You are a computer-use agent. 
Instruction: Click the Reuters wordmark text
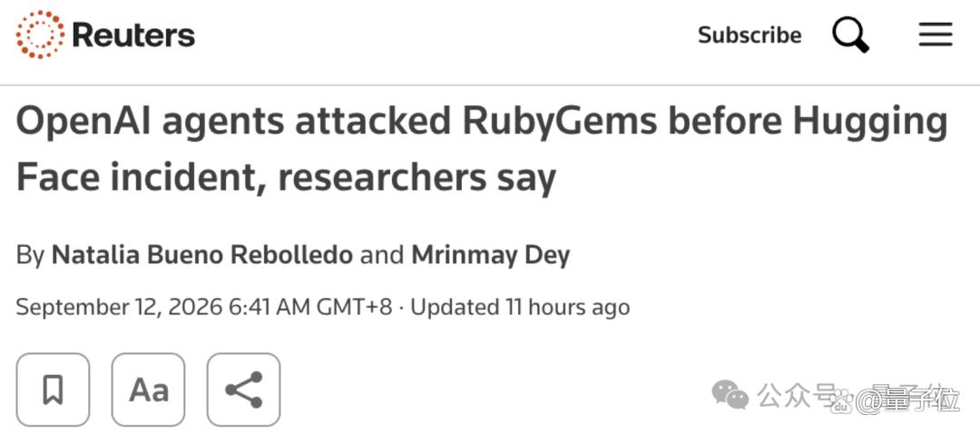[133, 35]
